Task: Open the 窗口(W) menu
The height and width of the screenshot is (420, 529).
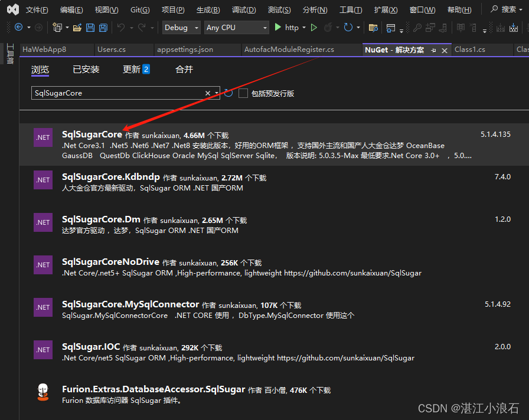Action: point(422,10)
